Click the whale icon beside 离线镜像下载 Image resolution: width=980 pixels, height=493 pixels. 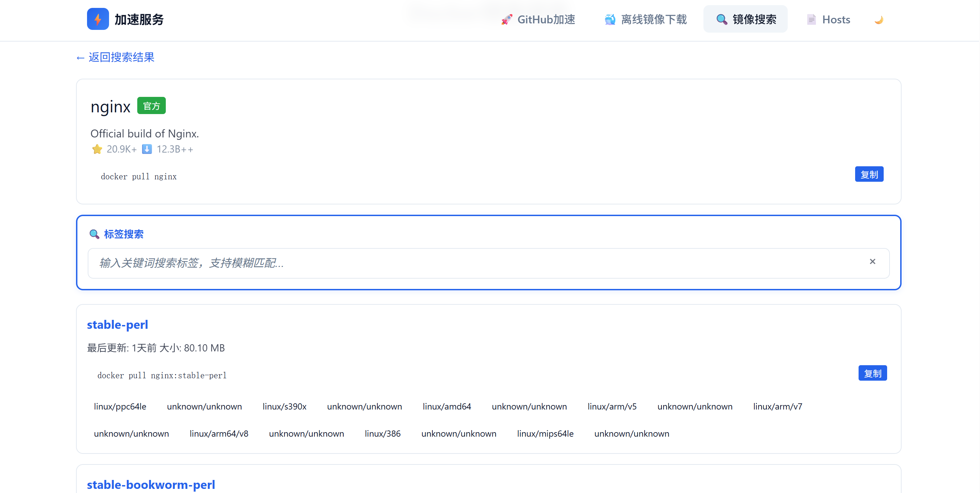pos(610,20)
